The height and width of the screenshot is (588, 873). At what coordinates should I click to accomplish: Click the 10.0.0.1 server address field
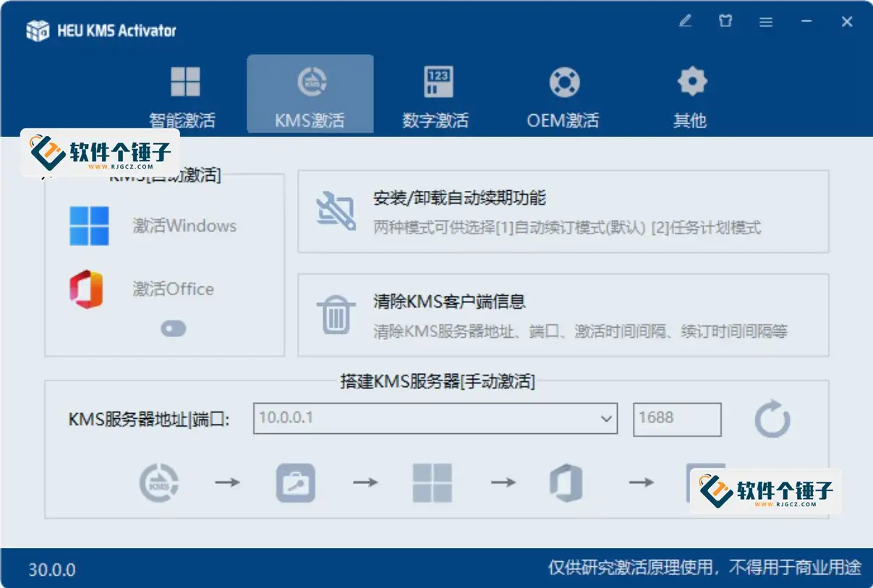click(x=435, y=419)
